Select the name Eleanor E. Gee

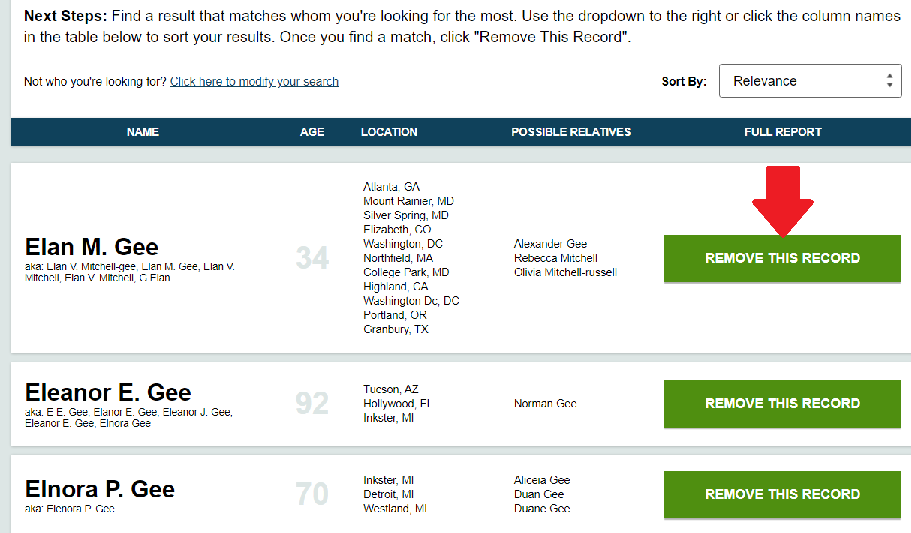pos(108,393)
